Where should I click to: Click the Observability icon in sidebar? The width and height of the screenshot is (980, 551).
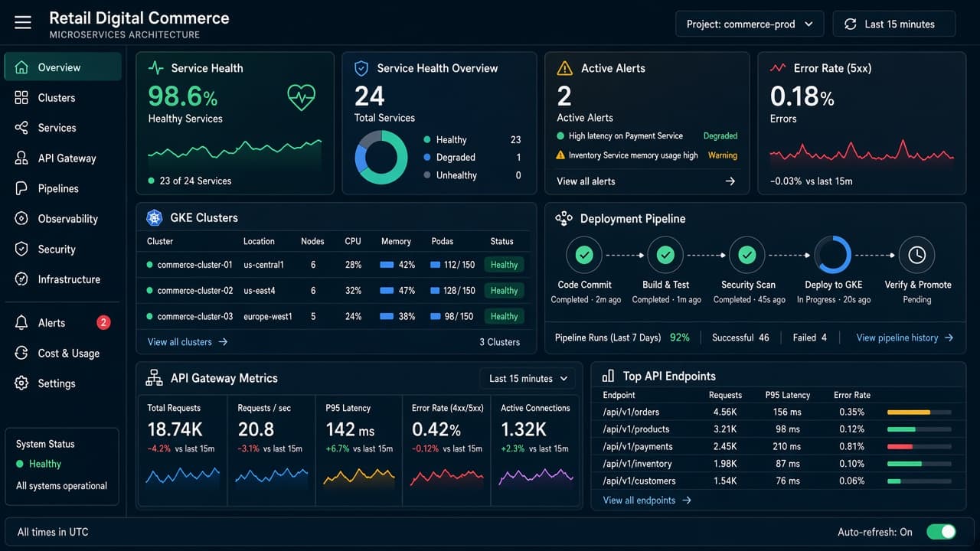click(x=21, y=219)
